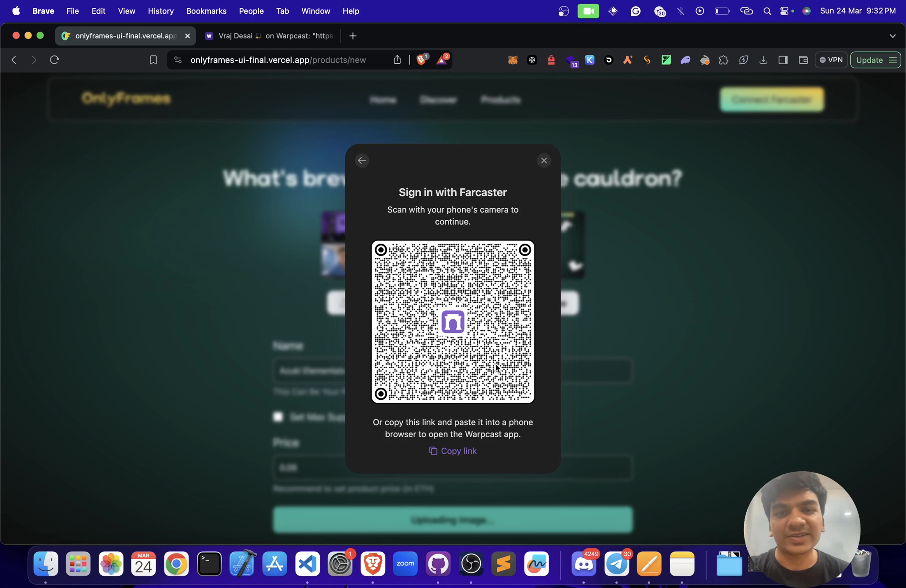Viewport: 906px width, 588px height.
Task: Open the Bookmarks menu
Action: tap(206, 11)
